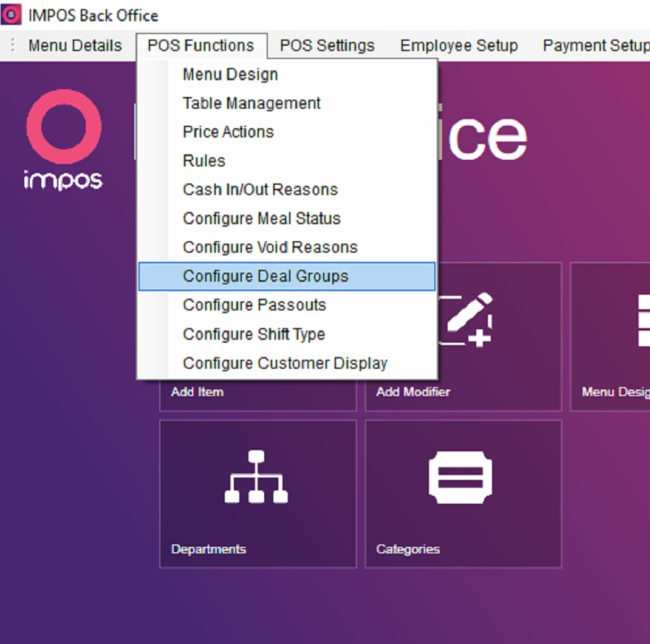Click the impos circle logo
The image size is (650, 644).
pos(64,126)
